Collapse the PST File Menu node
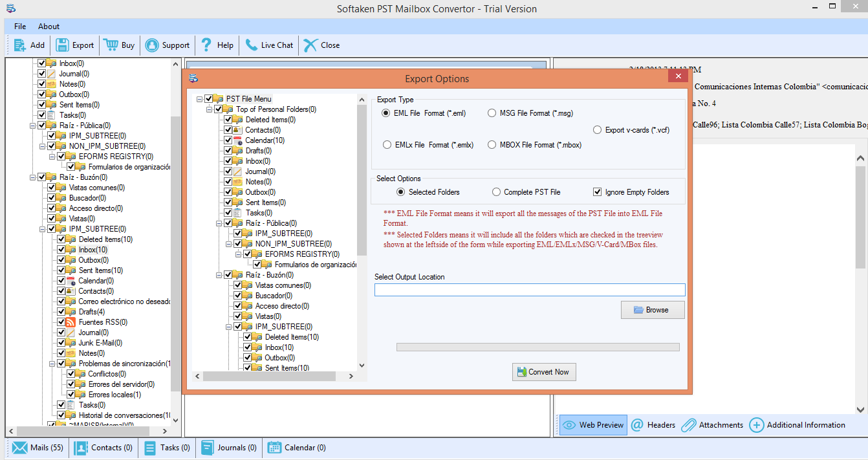The height and width of the screenshot is (460, 868). [200, 99]
